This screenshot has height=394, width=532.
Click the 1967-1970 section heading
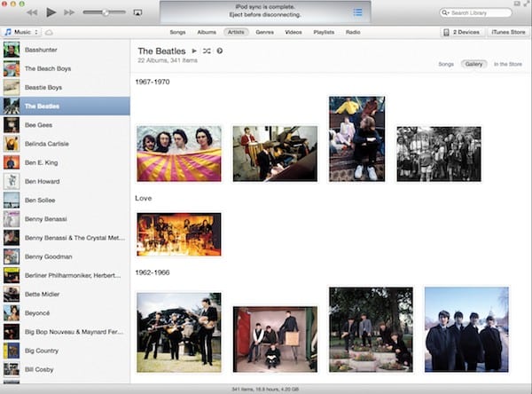(x=153, y=82)
